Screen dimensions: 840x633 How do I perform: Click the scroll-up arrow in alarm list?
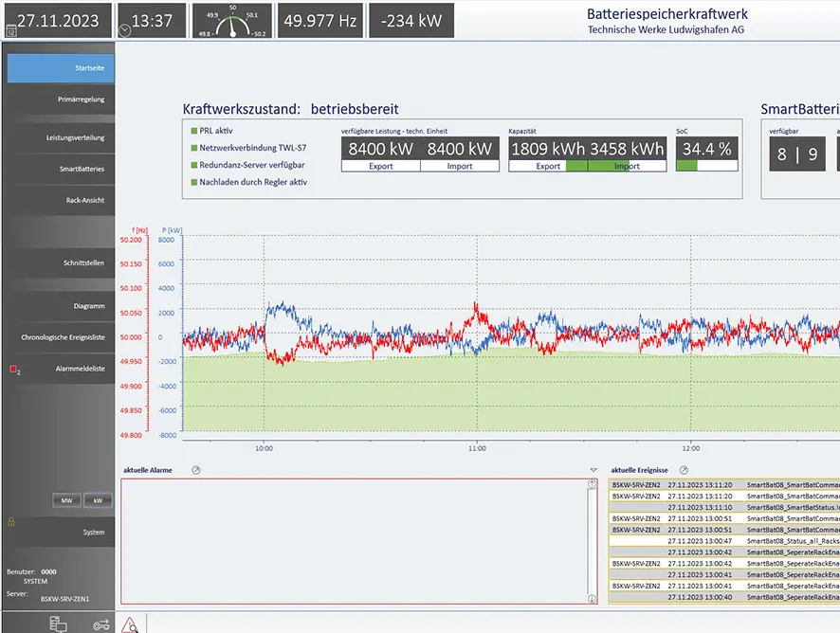[592, 484]
